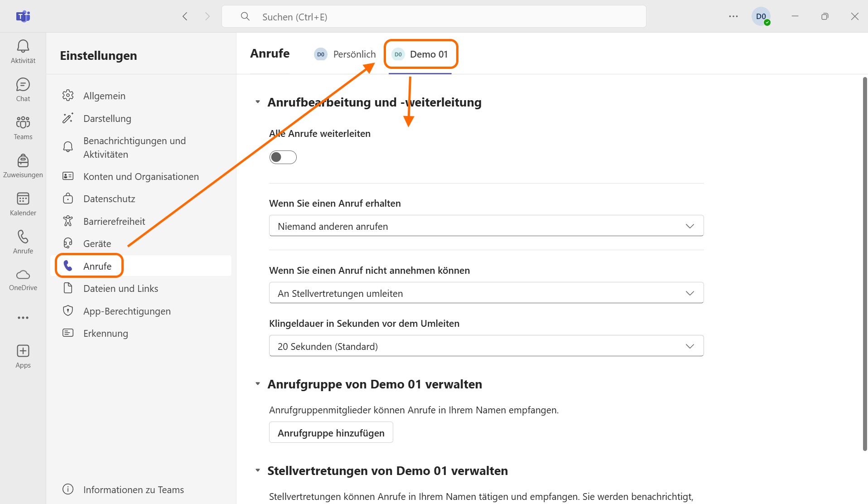Collapse Anrufbearbeitung und -weiterleitung section
This screenshot has width=868, height=504.
tap(258, 102)
